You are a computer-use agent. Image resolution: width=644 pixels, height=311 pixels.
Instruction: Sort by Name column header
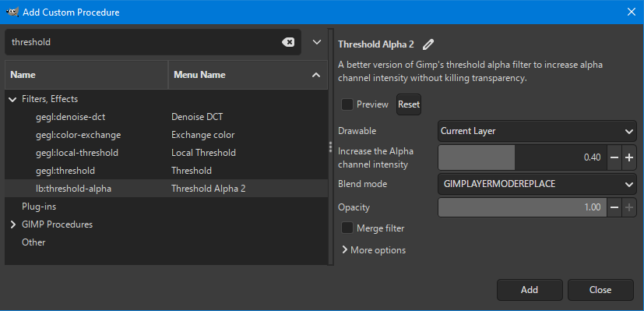(86, 75)
